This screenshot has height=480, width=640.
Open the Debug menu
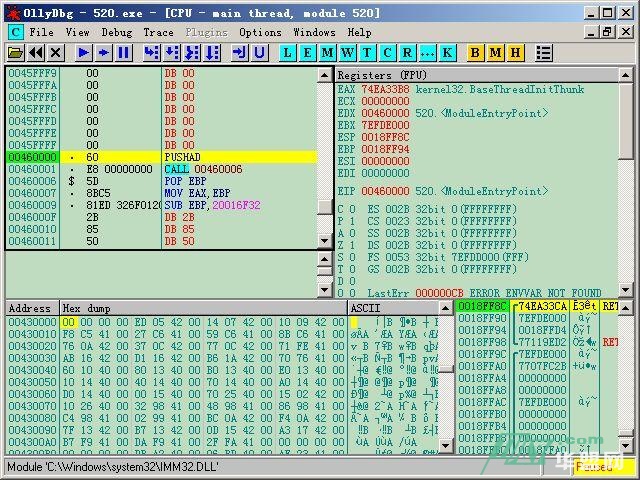click(x=116, y=32)
